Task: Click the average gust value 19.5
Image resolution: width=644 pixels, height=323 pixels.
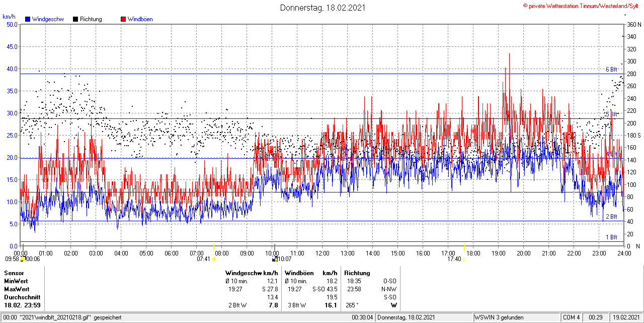Action: click(332, 297)
